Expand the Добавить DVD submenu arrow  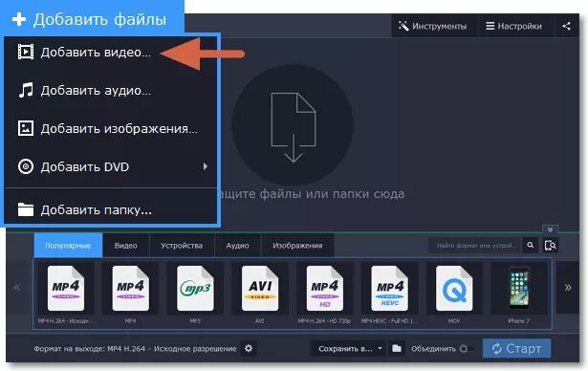tap(206, 166)
